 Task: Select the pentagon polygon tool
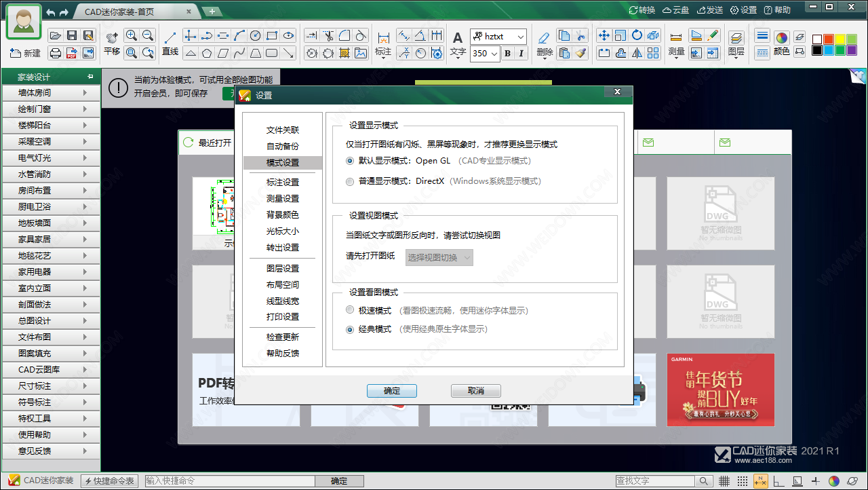click(x=207, y=53)
